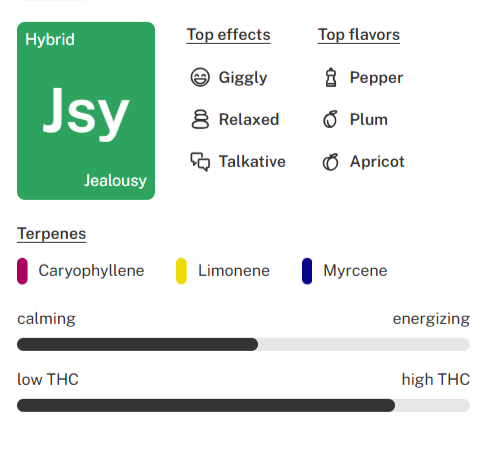481x451 pixels.
Task: Open the Terpenes link
Action: click(x=52, y=234)
